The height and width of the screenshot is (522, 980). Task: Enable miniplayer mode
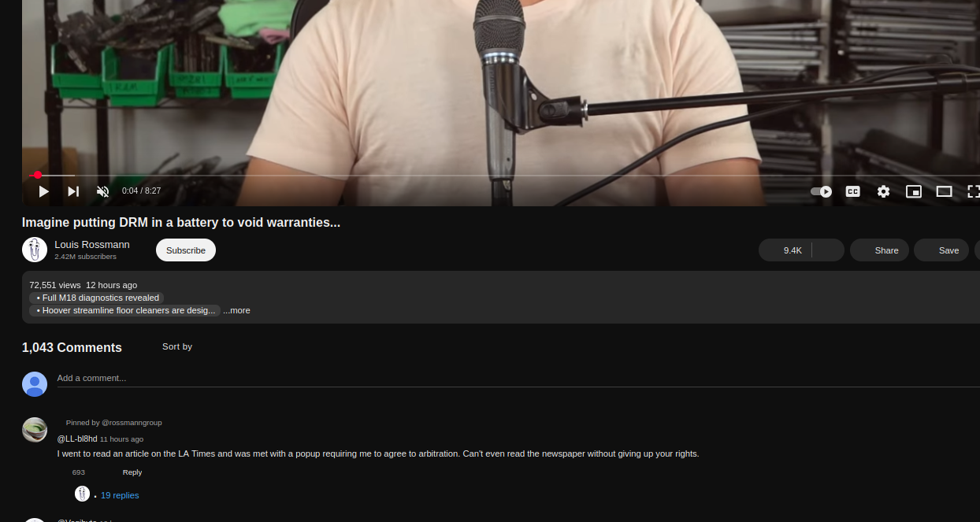(x=914, y=191)
